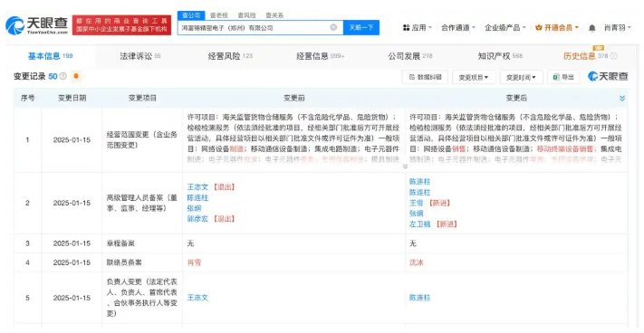Switch to the 查老板 search tab
Viewport: 644px width, 333px height.
(219, 15)
